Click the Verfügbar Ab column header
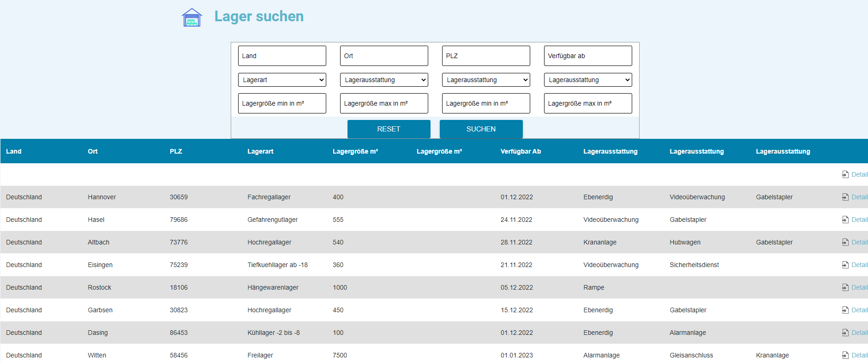This screenshot has height=363, width=868. click(x=521, y=151)
